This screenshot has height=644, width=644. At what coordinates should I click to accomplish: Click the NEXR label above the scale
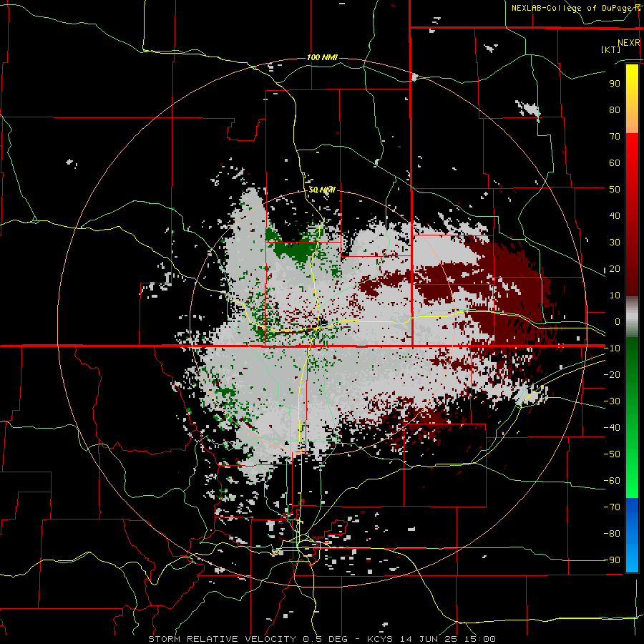click(x=628, y=43)
